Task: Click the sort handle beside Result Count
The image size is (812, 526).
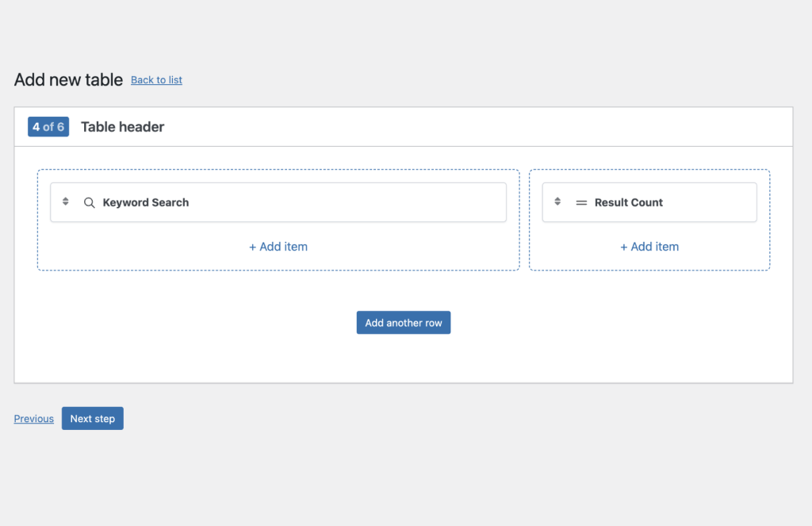Action: 557,202
